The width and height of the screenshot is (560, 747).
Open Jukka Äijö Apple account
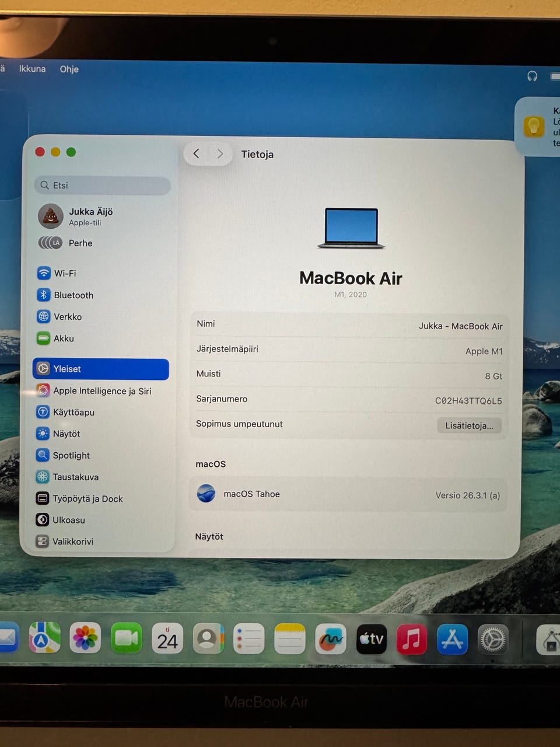pos(76,216)
